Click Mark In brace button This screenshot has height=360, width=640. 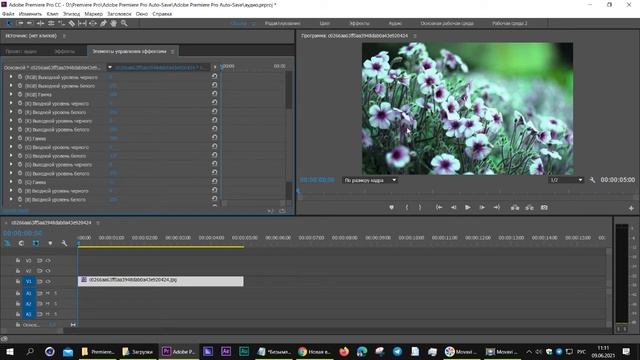(x=407, y=207)
